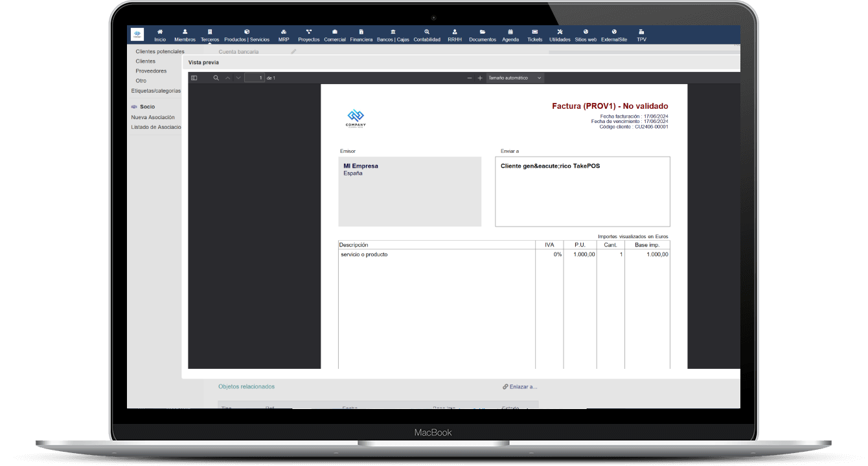This screenshot has width=868, height=466.
Task: Click the page number input field
Action: point(254,78)
